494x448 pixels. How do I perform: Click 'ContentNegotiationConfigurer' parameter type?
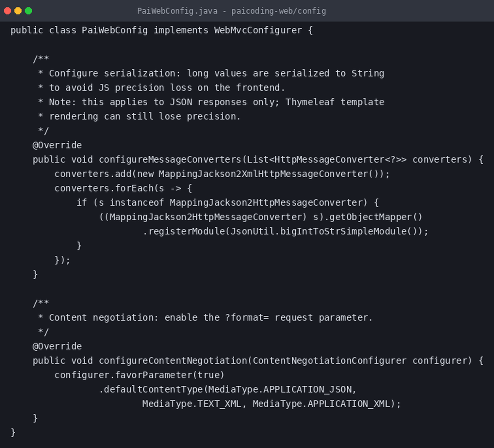tap(330, 361)
